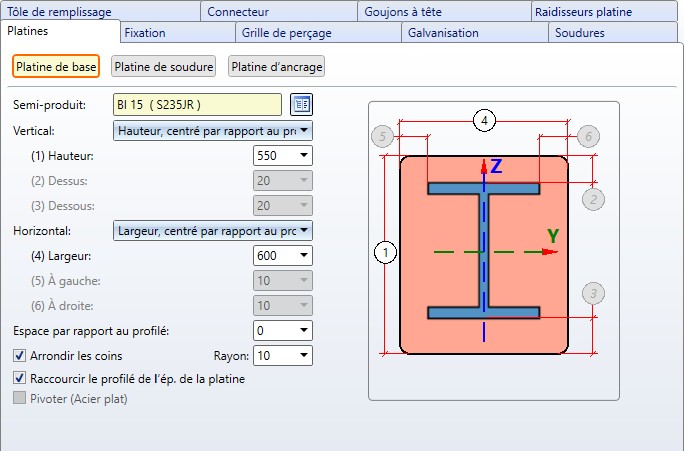
Task: Click the Semi-produit yellow input field
Action: (x=197, y=104)
